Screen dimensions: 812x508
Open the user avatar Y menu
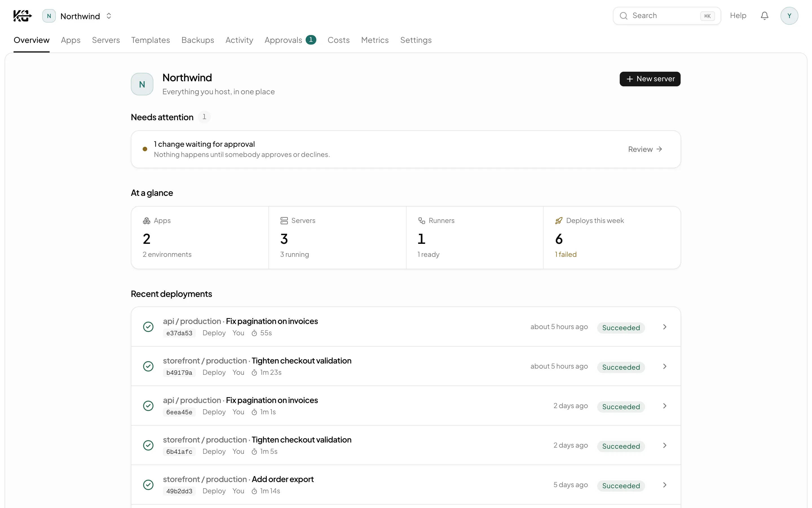point(789,16)
